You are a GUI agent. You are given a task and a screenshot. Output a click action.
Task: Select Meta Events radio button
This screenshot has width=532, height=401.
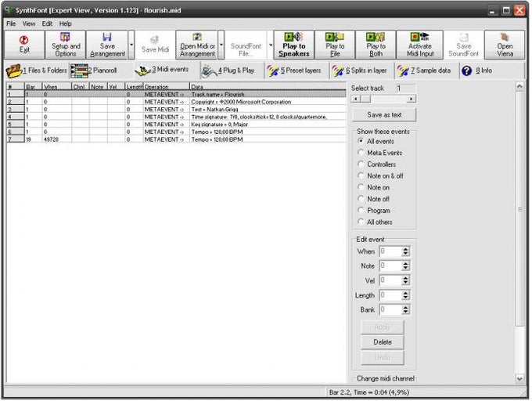[361, 153]
